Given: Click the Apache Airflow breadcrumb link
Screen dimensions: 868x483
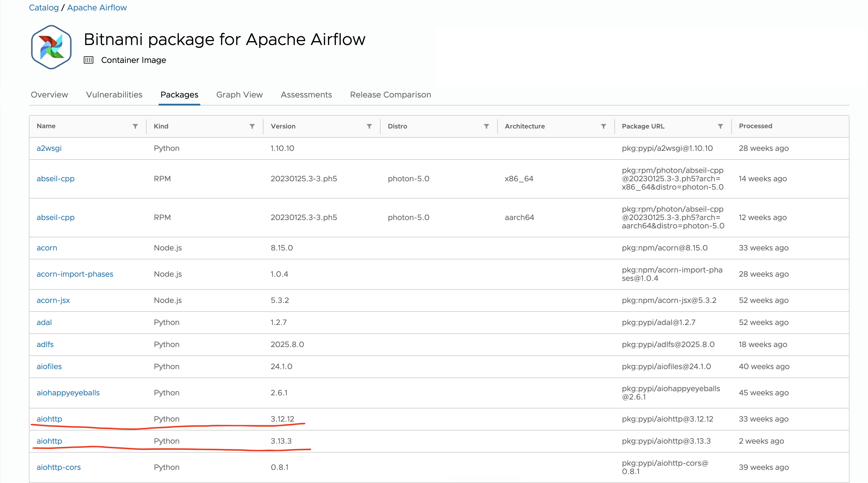Looking at the screenshot, I should [x=97, y=7].
